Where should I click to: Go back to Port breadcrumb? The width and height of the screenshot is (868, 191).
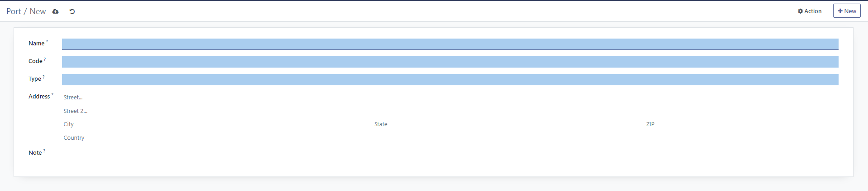(14, 11)
